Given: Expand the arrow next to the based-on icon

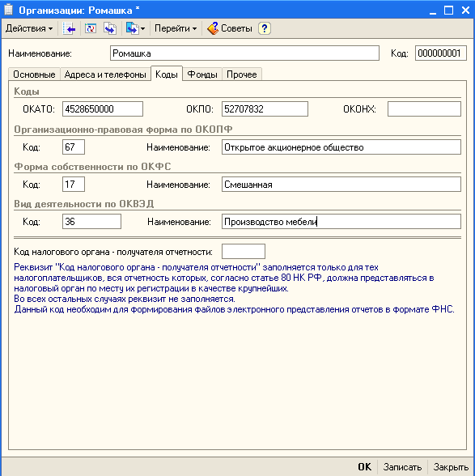Looking at the screenshot, I should [143, 29].
